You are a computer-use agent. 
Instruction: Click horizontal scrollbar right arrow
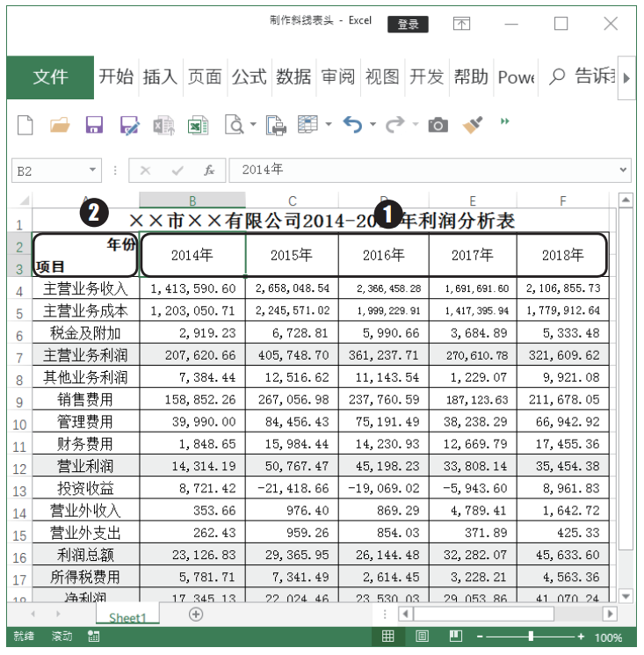click(x=611, y=614)
